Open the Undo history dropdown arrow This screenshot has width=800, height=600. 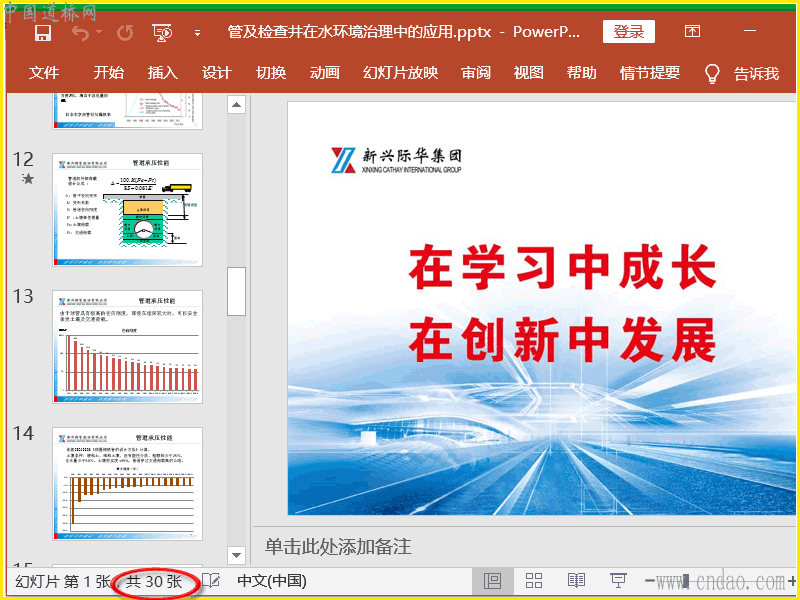pos(99,33)
